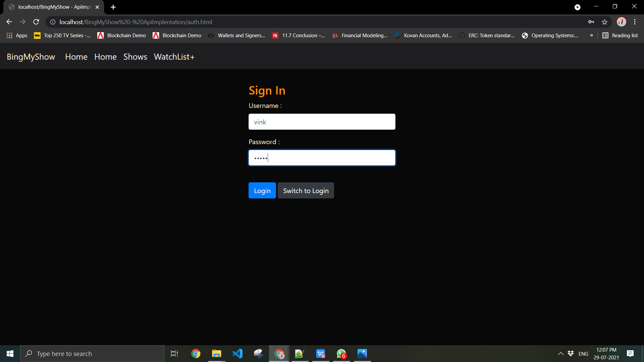Reload the page with refresh icon
The height and width of the screenshot is (362, 644).
36,22
